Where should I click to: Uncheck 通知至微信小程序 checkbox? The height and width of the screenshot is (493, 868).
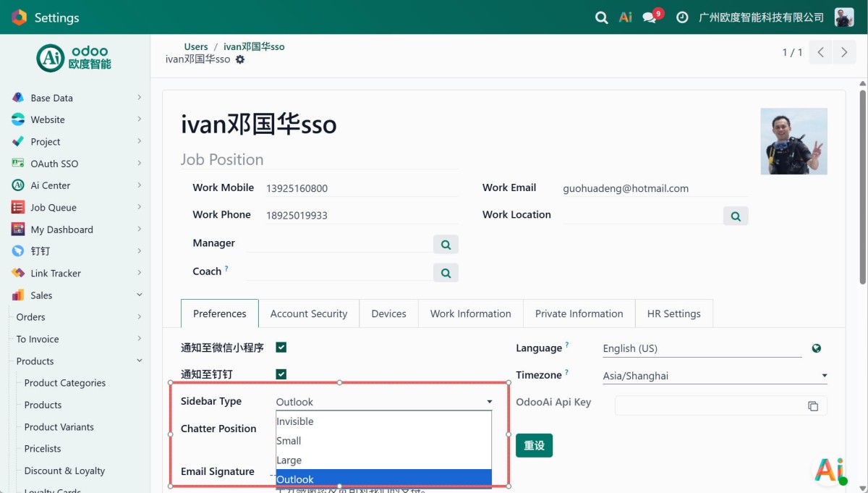[x=281, y=347]
